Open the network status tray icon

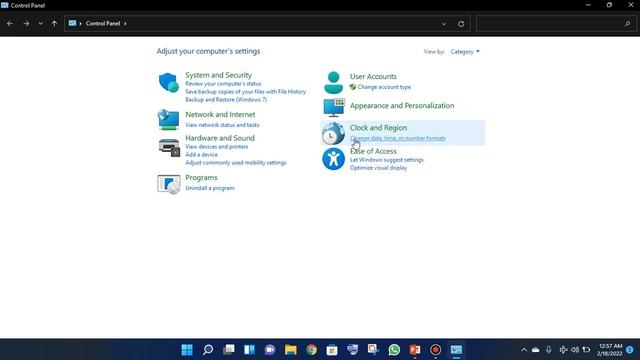[x=563, y=350]
